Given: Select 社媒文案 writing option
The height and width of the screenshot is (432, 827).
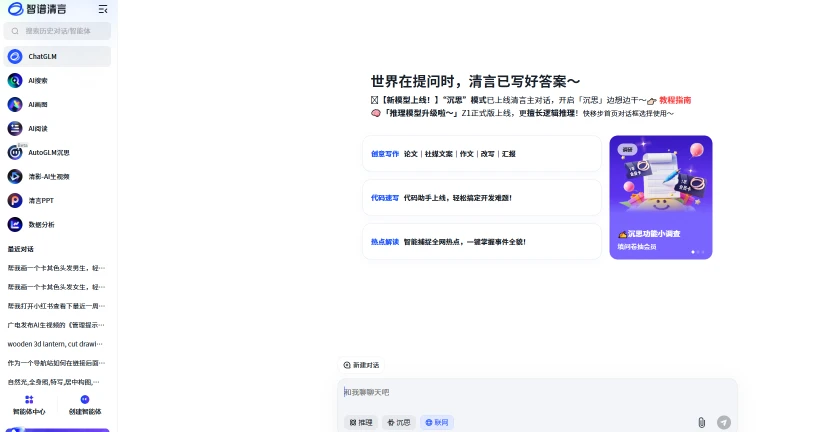Looking at the screenshot, I should click(x=439, y=154).
